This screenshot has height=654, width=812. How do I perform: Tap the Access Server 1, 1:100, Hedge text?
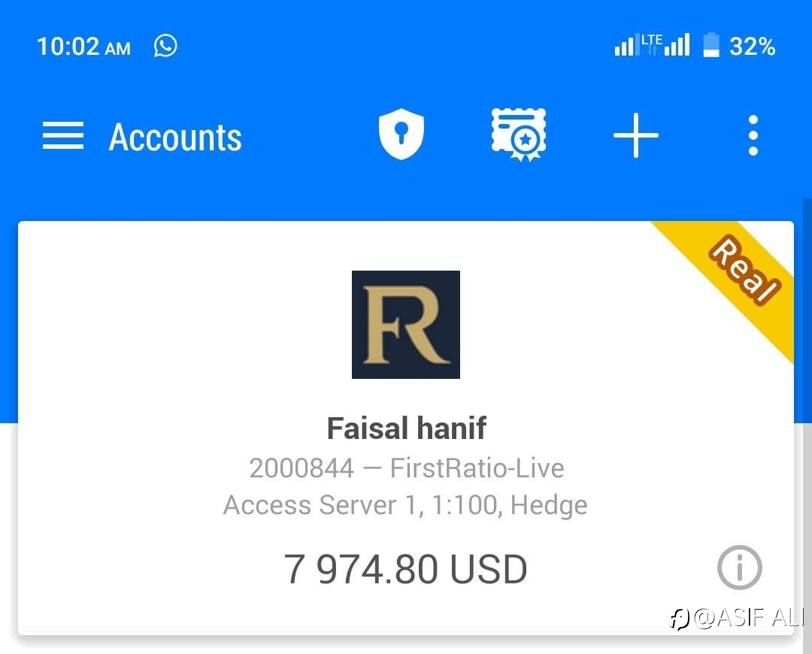click(x=405, y=505)
